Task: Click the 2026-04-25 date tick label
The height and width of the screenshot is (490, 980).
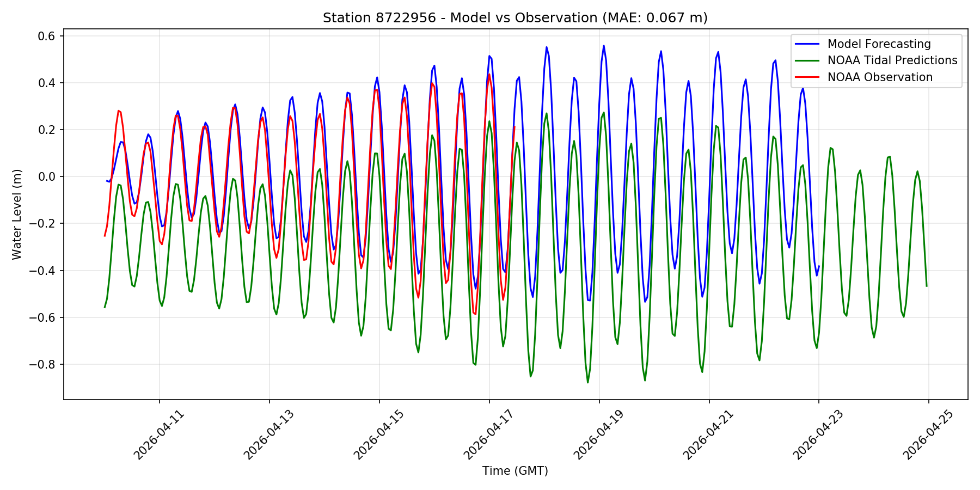Action: (928, 434)
